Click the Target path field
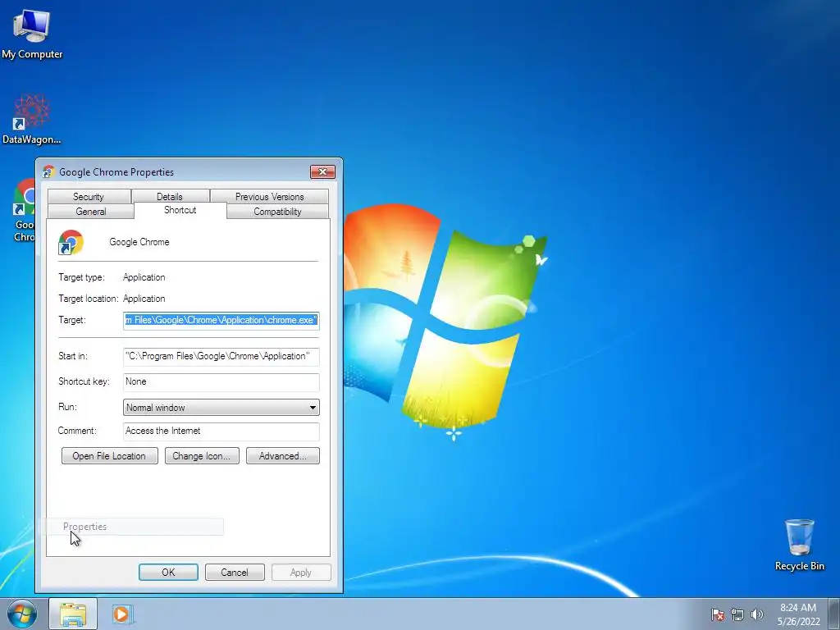The image size is (840, 630). click(x=221, y=321)
